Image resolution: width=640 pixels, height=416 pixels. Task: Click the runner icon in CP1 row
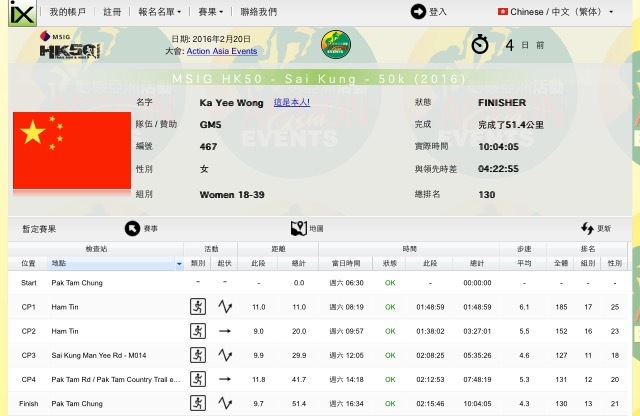[x=197, y=307]
